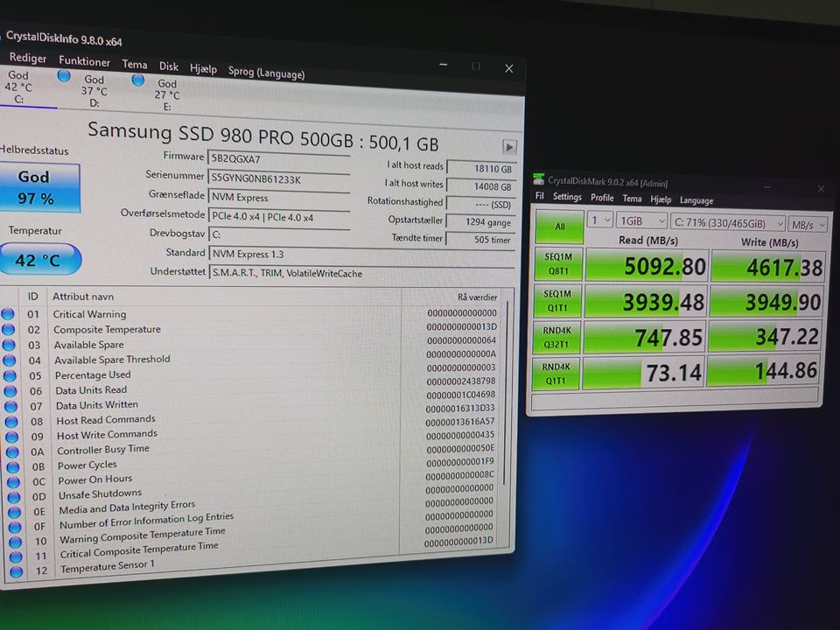The height and width of the screenshot is (630, 840).
Task: Open the Hjælp menu in CrystalDiskMark
Action: point(661,199)
